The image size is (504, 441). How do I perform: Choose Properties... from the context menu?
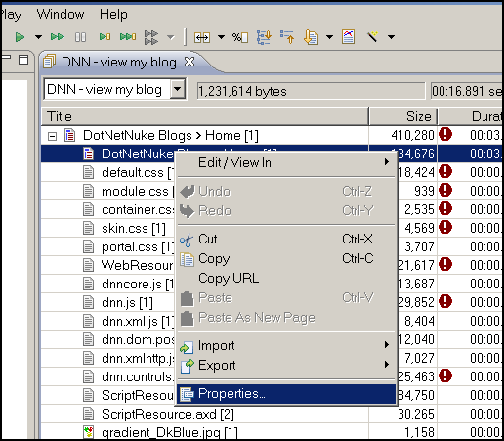[x=286, y=394]
